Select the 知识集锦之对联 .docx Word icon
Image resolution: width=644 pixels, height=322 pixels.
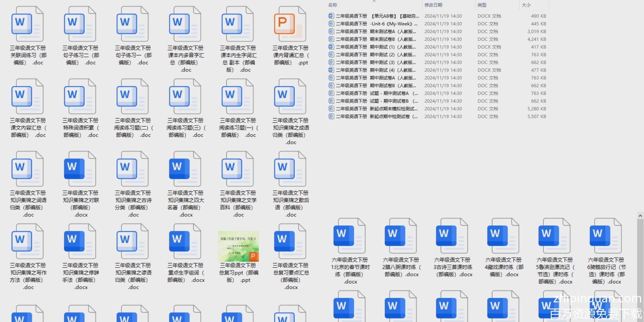pos(80,169)
